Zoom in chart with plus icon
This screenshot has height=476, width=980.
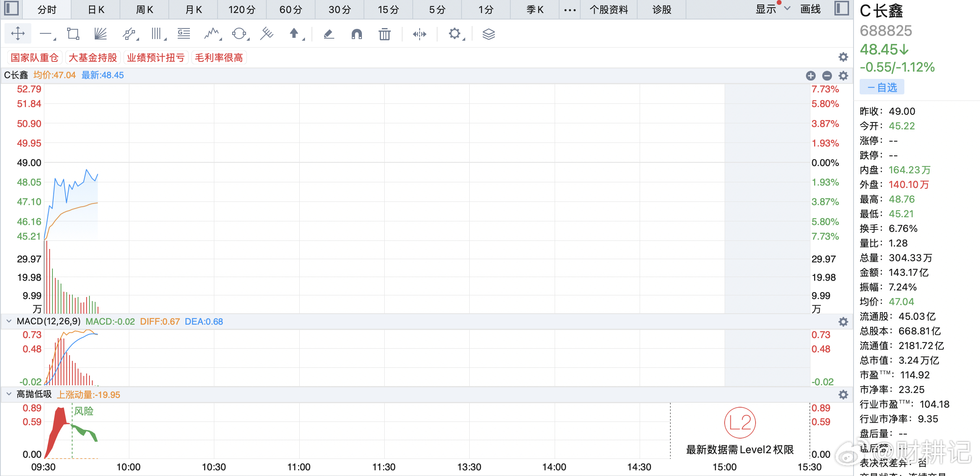click(811, 76)
